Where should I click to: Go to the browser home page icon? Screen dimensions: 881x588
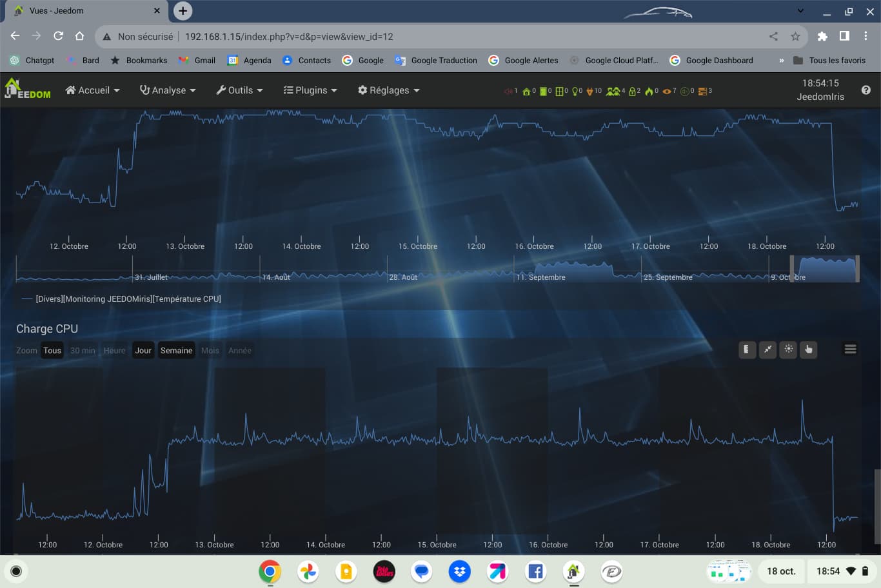click(x=79, y=36)
